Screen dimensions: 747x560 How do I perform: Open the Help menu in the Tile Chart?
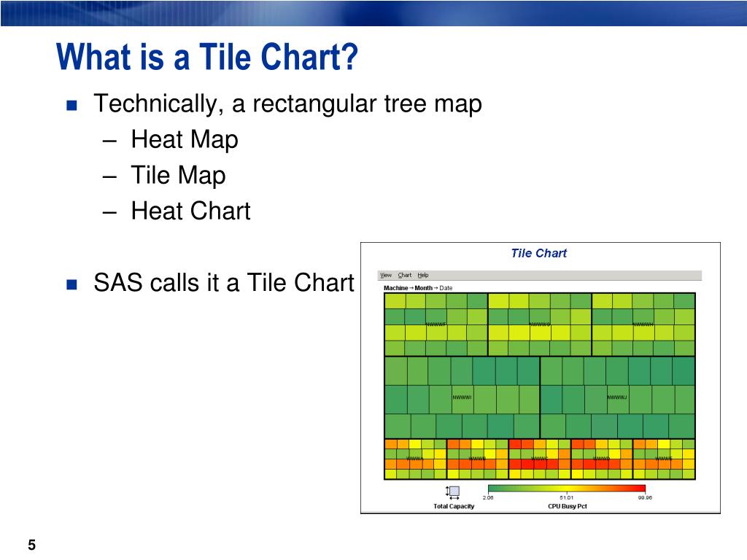pyautogui.click(x=423, y=275)
